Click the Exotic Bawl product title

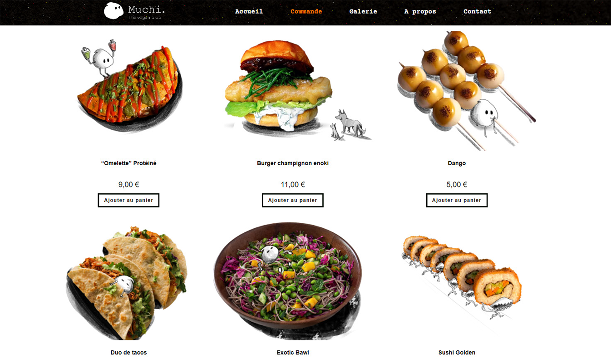(293, 353)
